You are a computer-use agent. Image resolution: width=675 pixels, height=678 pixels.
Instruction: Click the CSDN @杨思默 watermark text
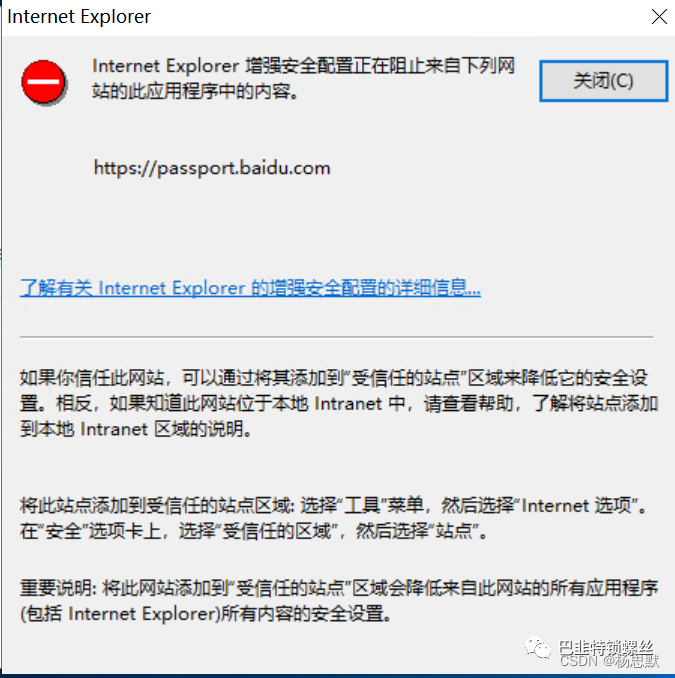click(x=610, y=661)
